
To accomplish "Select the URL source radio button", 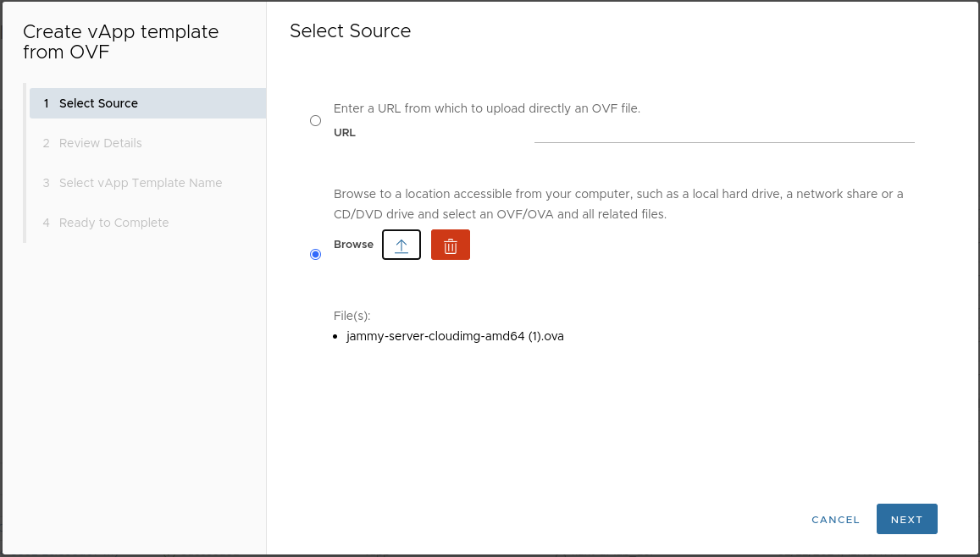I will point(316,121).
